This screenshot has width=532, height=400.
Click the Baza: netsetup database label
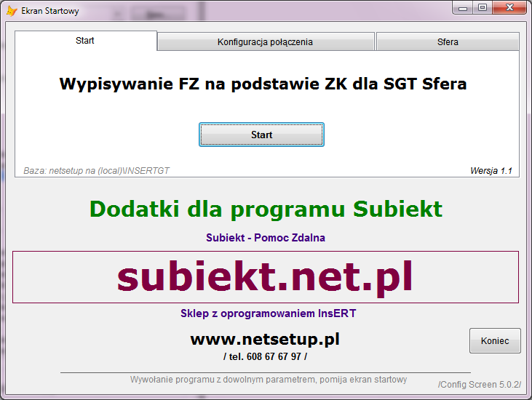pyautogui.click(x=96, y=170)
